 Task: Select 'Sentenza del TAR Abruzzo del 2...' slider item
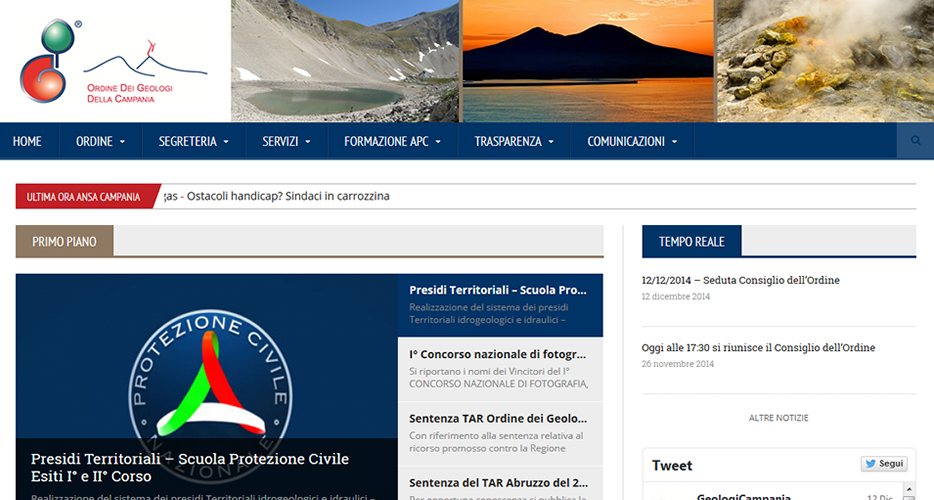click(x=500, y=484)
